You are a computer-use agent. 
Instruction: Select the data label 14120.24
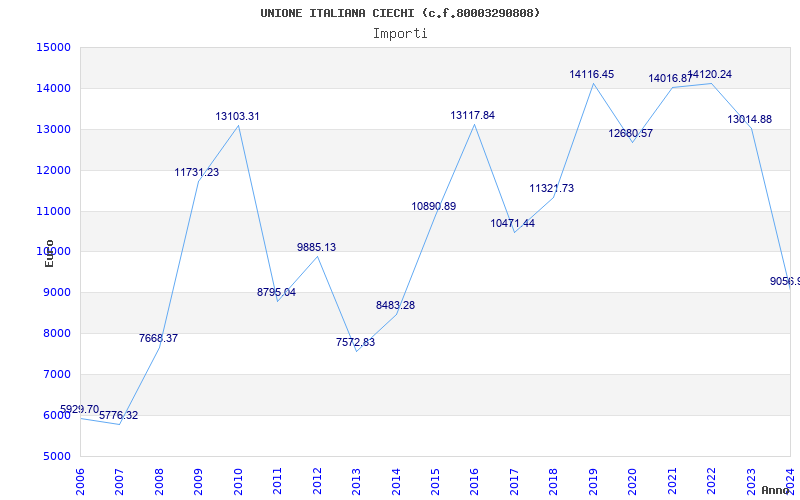tap(710, 74)
